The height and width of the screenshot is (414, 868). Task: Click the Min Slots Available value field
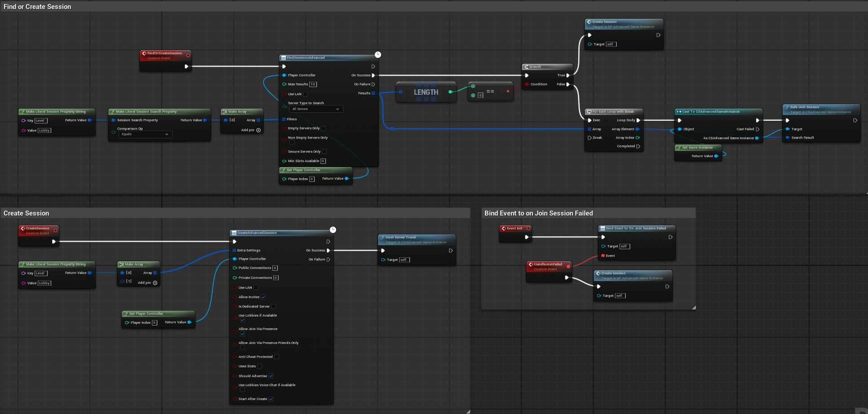point(323,161)
